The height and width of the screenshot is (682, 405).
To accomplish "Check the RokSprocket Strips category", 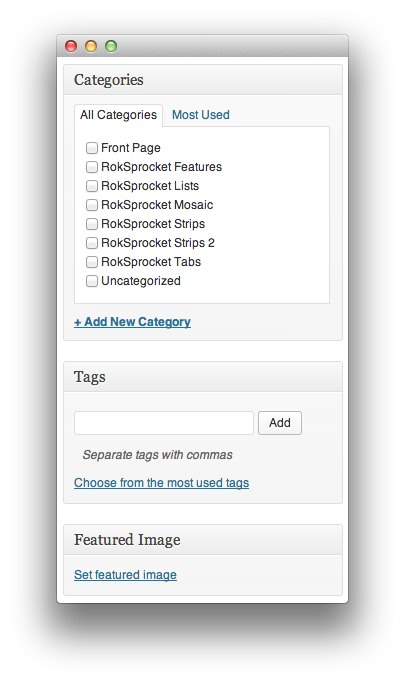I will point(92,224).
